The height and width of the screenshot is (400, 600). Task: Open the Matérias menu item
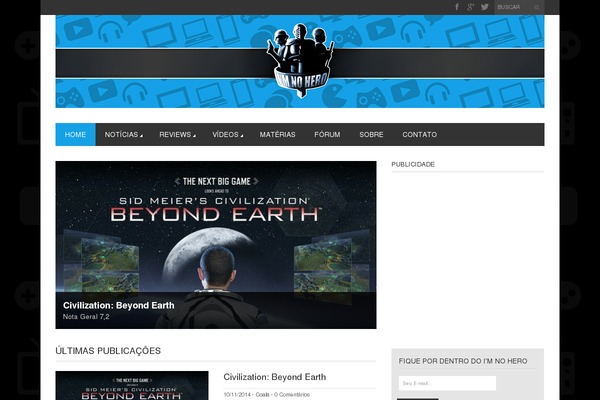pos(277,134)
